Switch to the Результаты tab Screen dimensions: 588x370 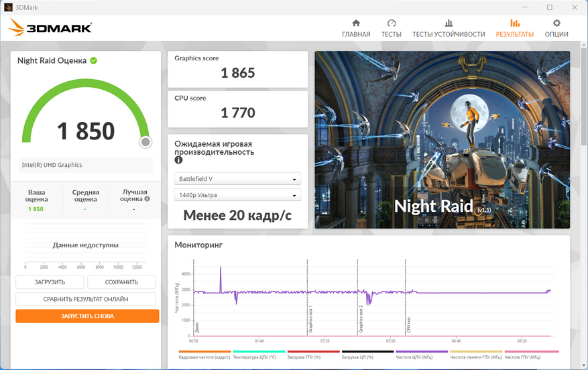coord(514,28)
